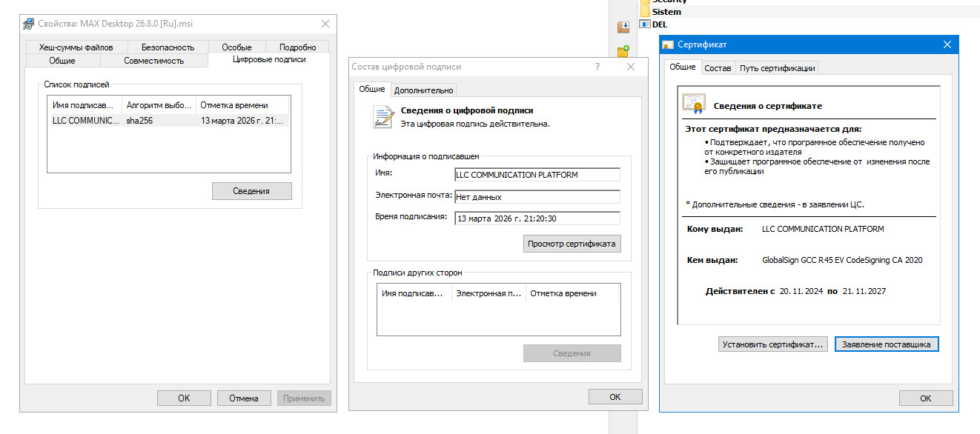Click the 13 марта 2026 timestamp cell in signature list
Image resolution: width=980 pixels, height=434 pixels.
click(x=242, y=120)
